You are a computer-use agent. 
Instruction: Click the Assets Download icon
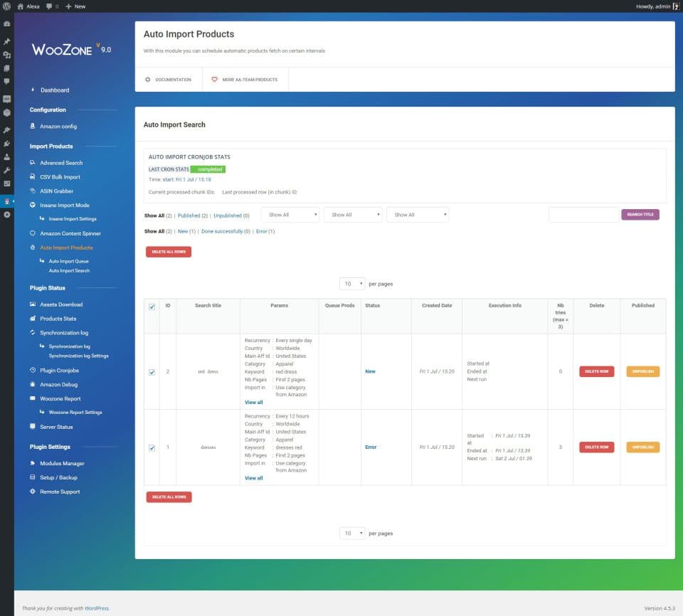click(x=33, y=304)
